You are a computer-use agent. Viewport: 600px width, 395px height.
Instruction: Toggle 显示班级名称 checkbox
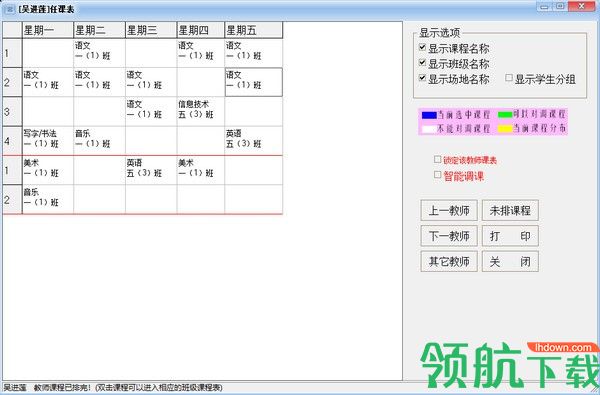click(422, 63)
